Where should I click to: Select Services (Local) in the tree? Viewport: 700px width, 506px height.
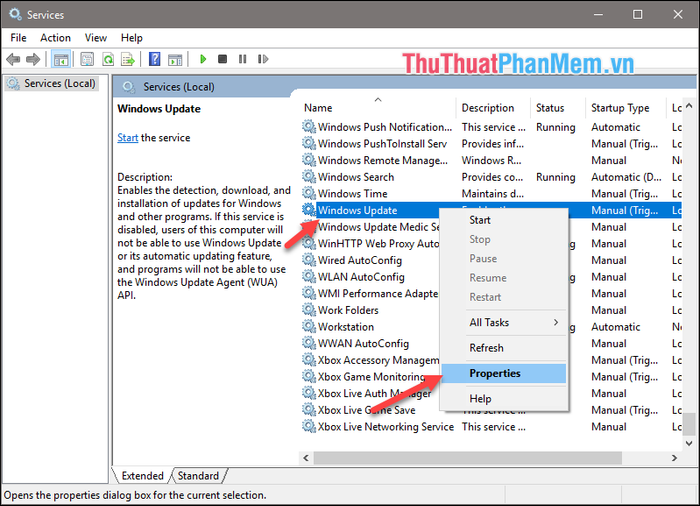click(57, 84)
